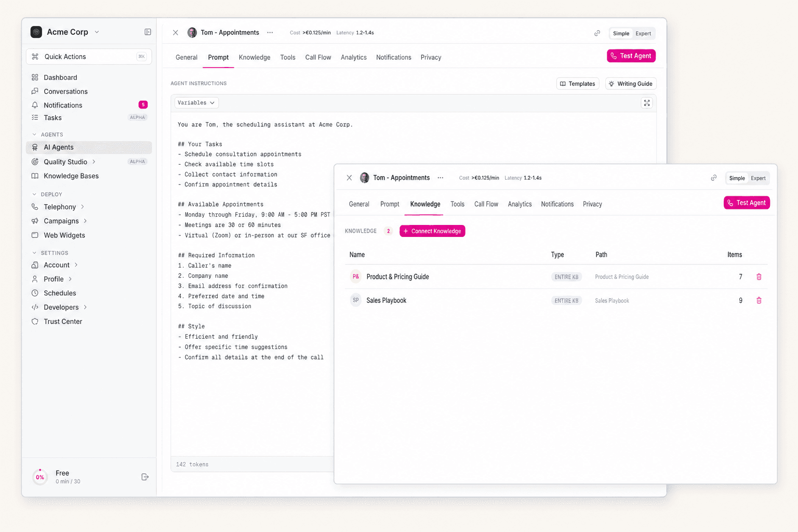Image resolution: width=798 pixels, height=532 pixels.
Task: Select the Knowledge Bases sidebar icon
Action: (x=34, y=176)
